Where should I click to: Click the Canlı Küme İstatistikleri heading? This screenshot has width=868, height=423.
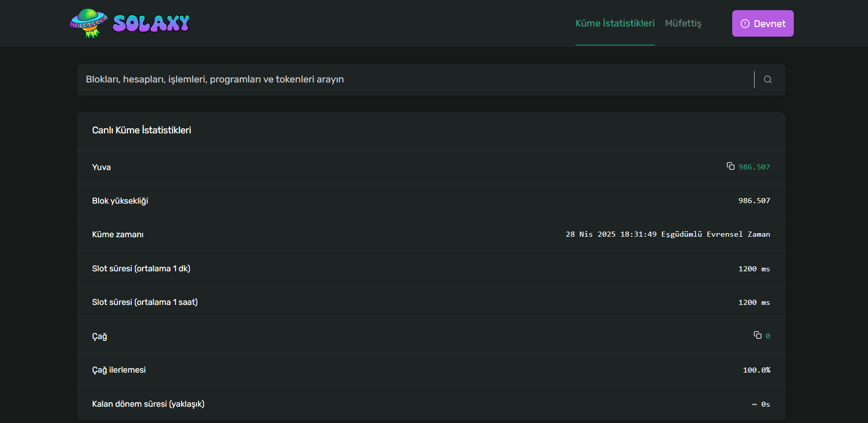(141, 130)
